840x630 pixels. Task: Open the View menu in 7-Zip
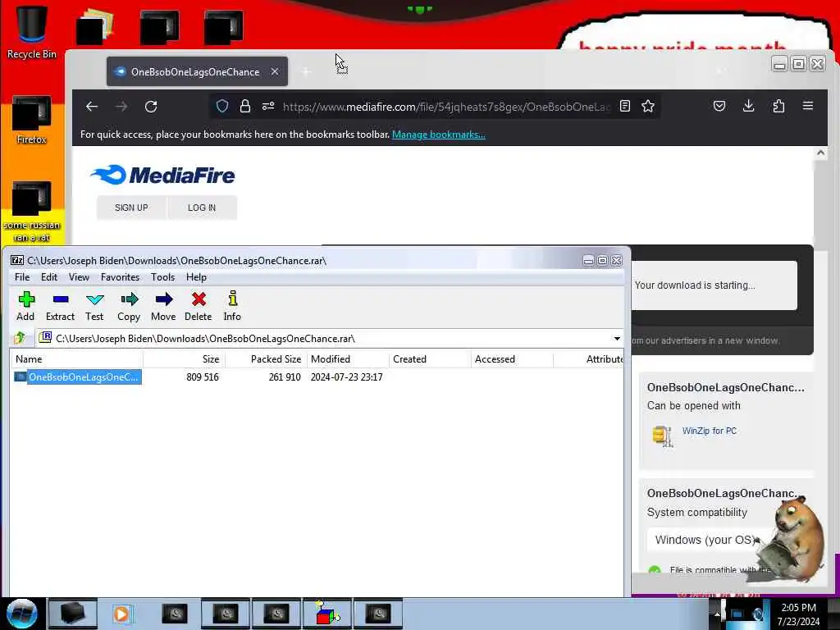coord(79,277)
